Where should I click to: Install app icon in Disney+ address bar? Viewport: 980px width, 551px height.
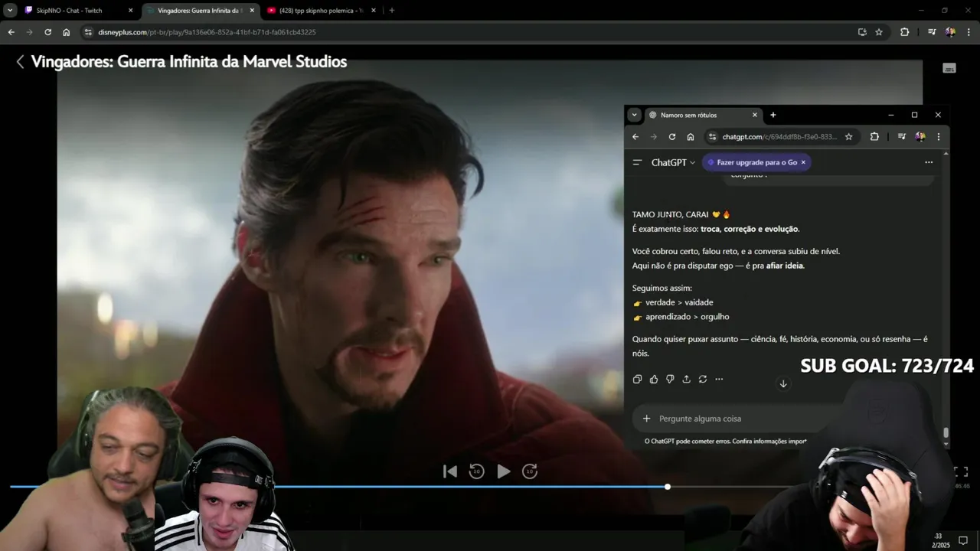(862, 32)
